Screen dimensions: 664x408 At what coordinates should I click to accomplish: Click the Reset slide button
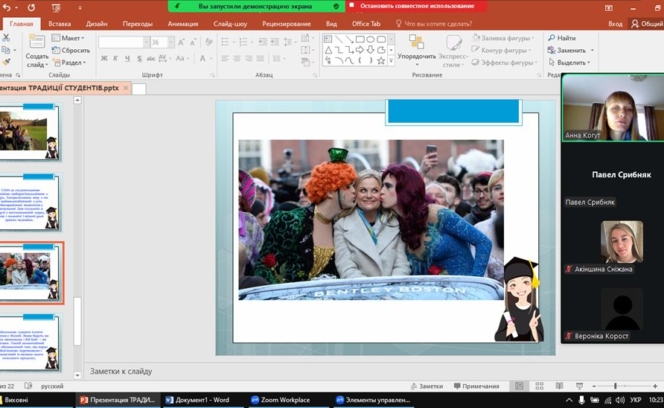click(x=72, y=50)
